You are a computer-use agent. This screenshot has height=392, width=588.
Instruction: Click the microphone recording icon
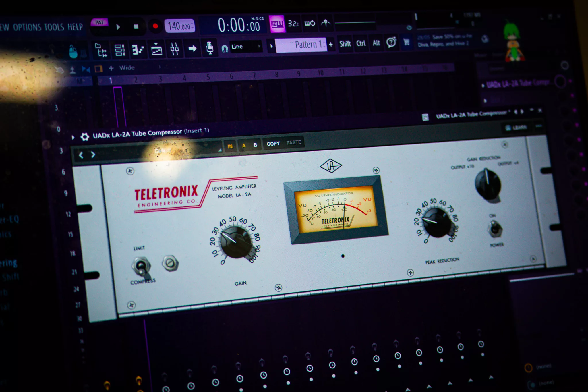click(x=210, y=48)
